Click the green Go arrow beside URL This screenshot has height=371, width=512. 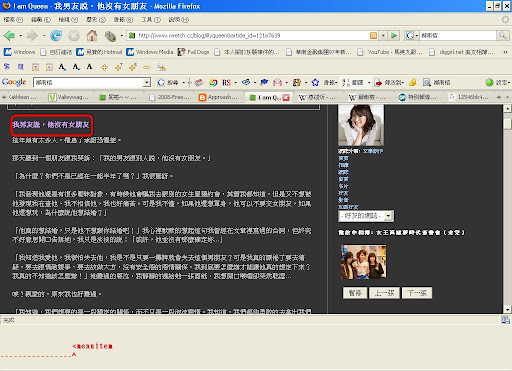(x=394, y=35)
